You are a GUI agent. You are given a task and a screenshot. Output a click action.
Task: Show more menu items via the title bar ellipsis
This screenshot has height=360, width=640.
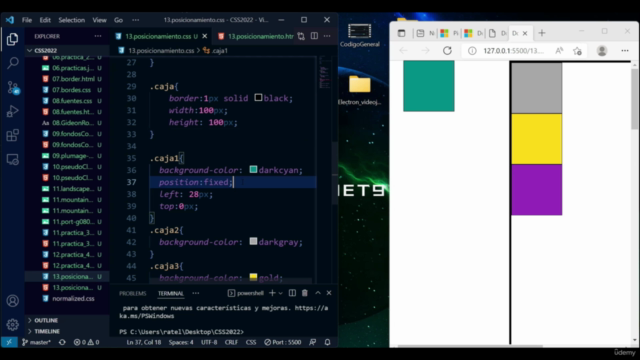click(x=136, y=20)
